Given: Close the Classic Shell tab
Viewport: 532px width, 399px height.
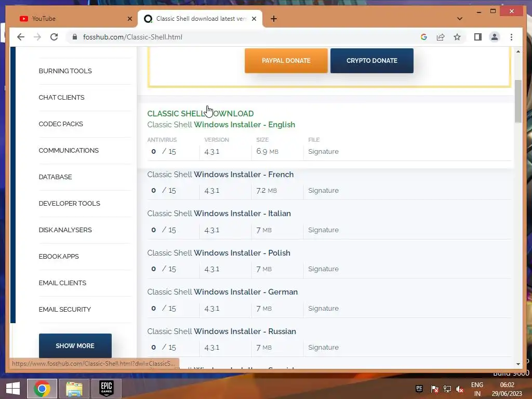Looking at the screenshot, I should 254,19.
